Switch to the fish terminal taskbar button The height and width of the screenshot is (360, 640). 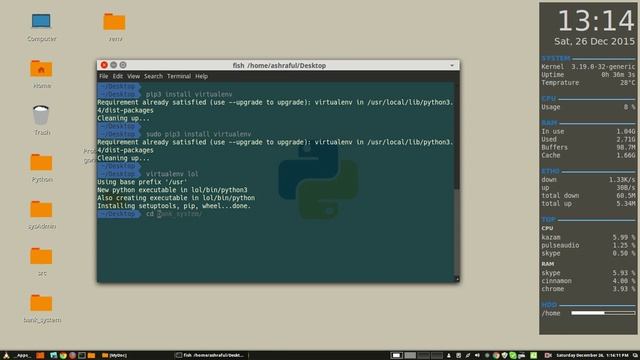click(x=211, y=356)
